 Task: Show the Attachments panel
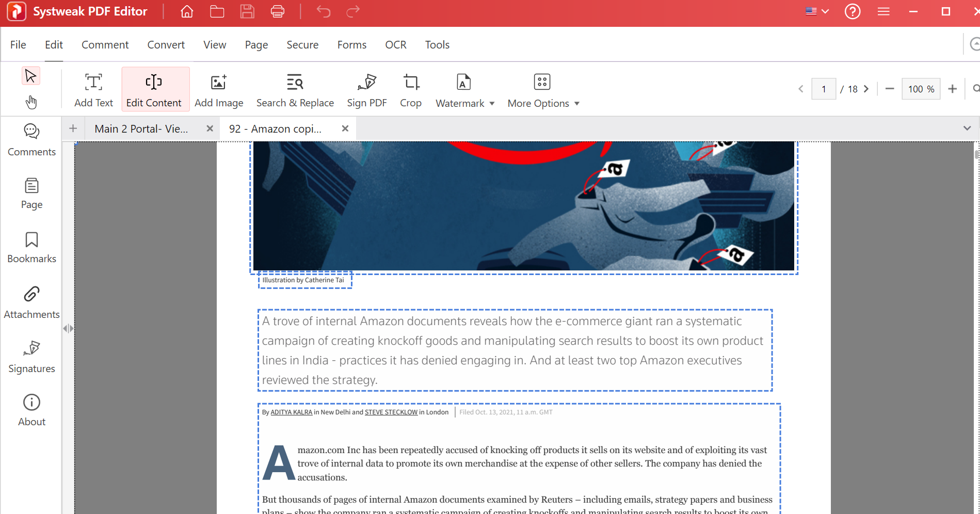31,302
